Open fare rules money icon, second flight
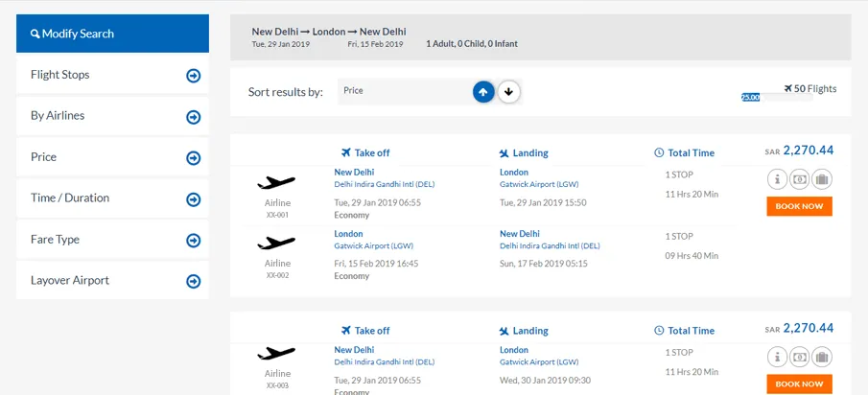868x395 pixels. 799,357
